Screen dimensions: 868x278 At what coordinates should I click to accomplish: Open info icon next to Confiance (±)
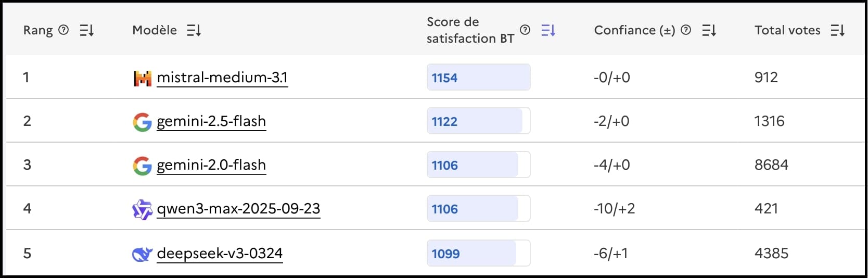click(x=686, y=30)
